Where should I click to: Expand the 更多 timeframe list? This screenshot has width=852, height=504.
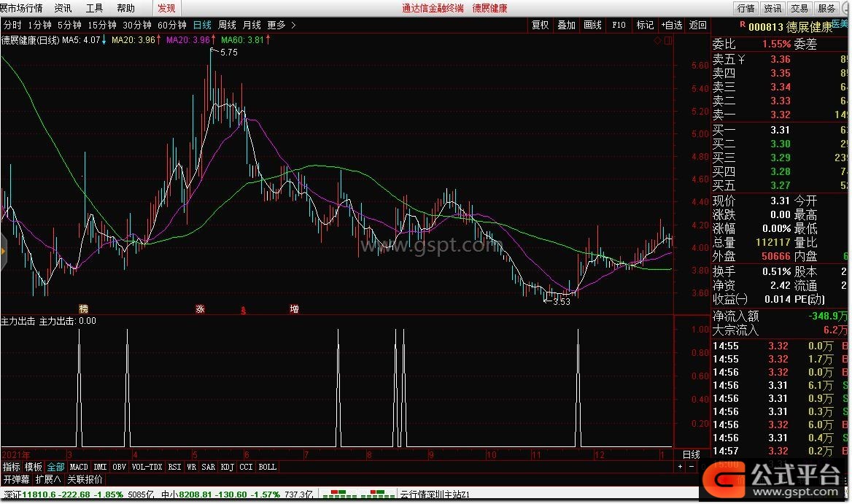tap(282, 25)
